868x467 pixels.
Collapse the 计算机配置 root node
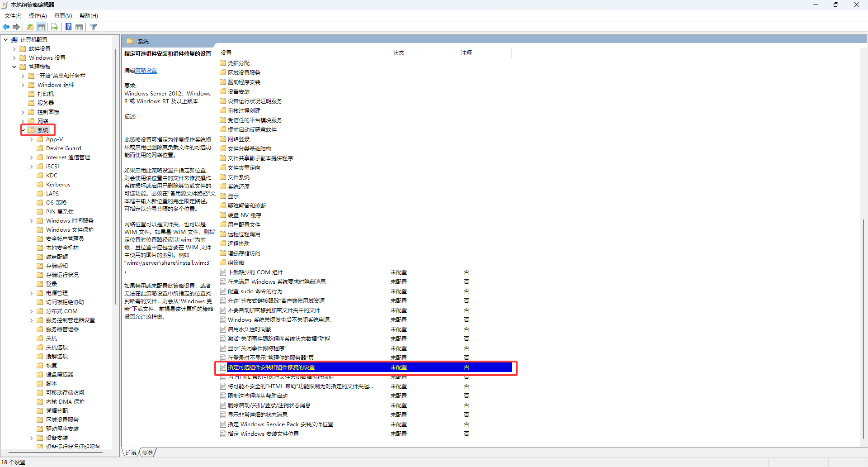[x=6, y=40]
